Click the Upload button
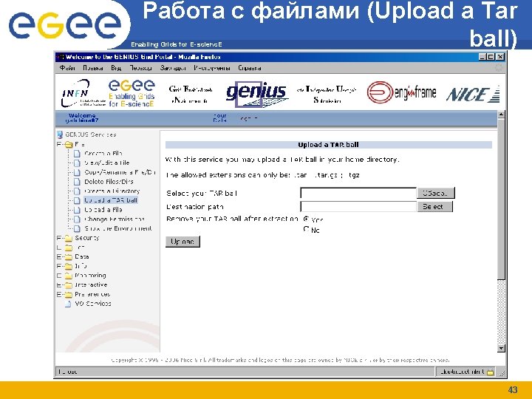Viewport: 532px width, 399px height. point(183,242)
